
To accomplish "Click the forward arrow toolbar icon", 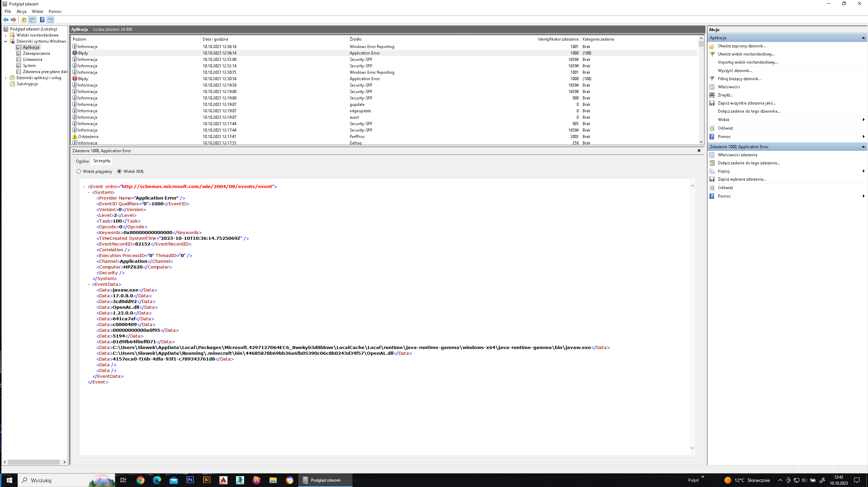I will point(14,20).
